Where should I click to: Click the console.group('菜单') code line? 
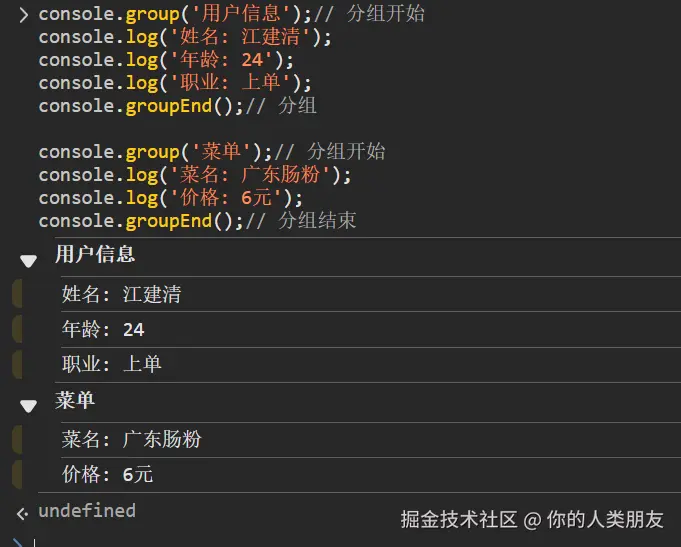point(211,152)
